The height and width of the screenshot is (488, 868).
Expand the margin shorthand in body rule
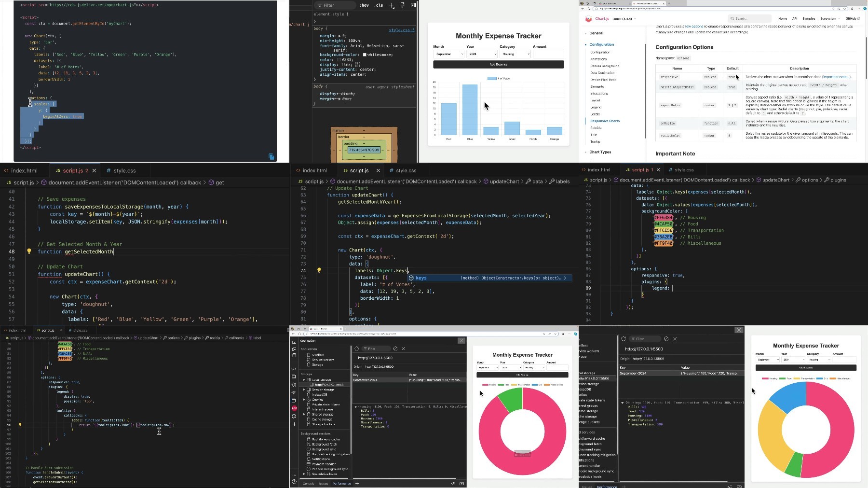coord(339,36)
